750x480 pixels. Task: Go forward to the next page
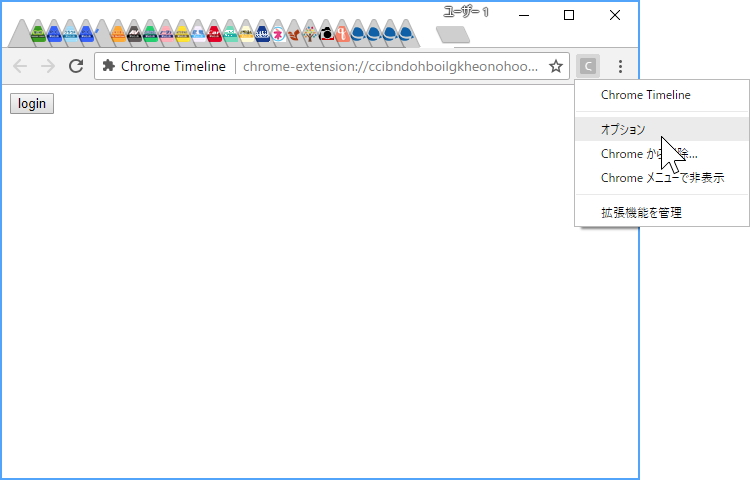click(x=48, y=66)
